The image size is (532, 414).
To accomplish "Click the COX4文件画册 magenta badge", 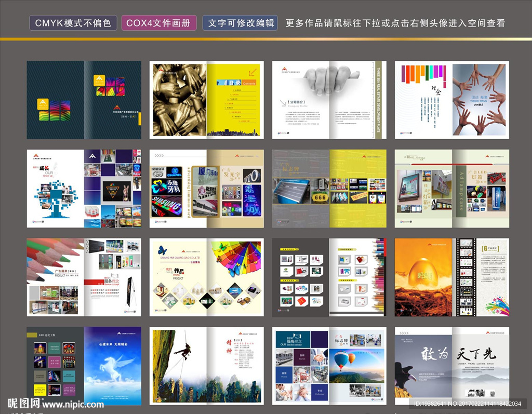I will point(159,23).
